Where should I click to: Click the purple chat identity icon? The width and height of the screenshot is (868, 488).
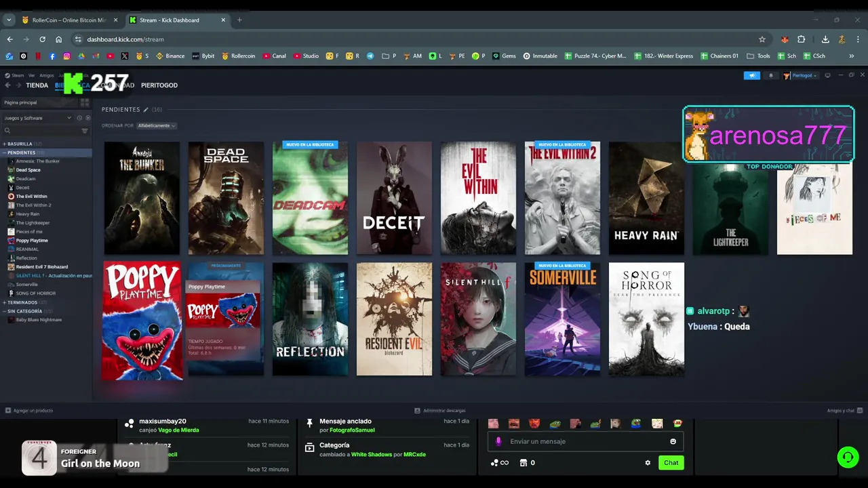[498, 441]
